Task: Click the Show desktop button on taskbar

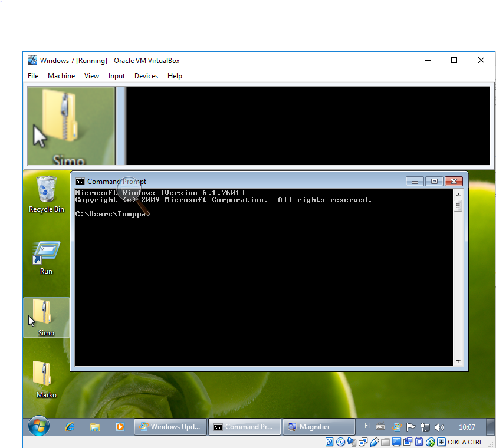Action: click(490, 427)
